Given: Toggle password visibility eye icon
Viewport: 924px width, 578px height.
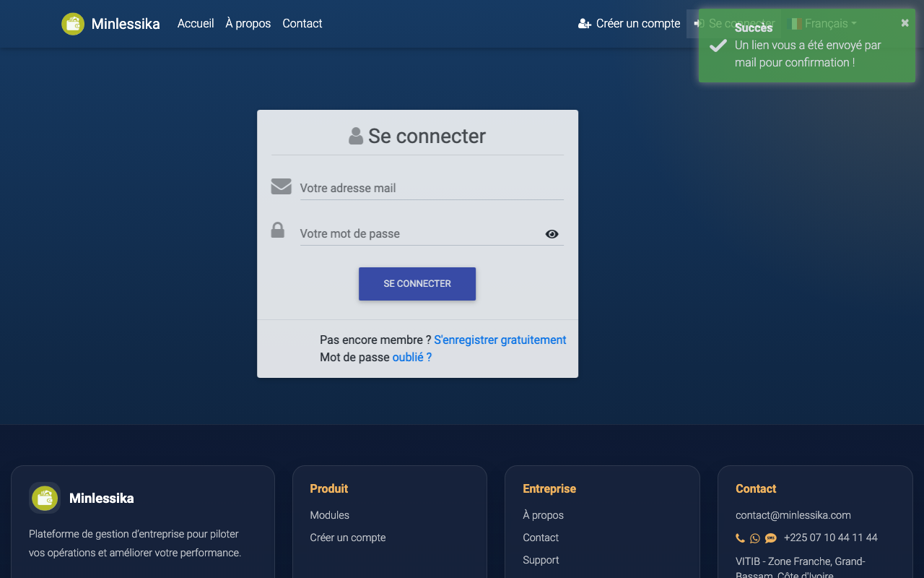Looking at the screenshot, I should (x=552, y=234).
